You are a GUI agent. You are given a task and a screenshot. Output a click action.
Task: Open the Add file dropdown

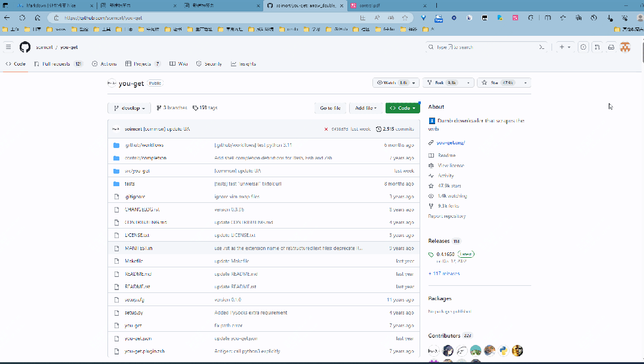tap(365, 108)
